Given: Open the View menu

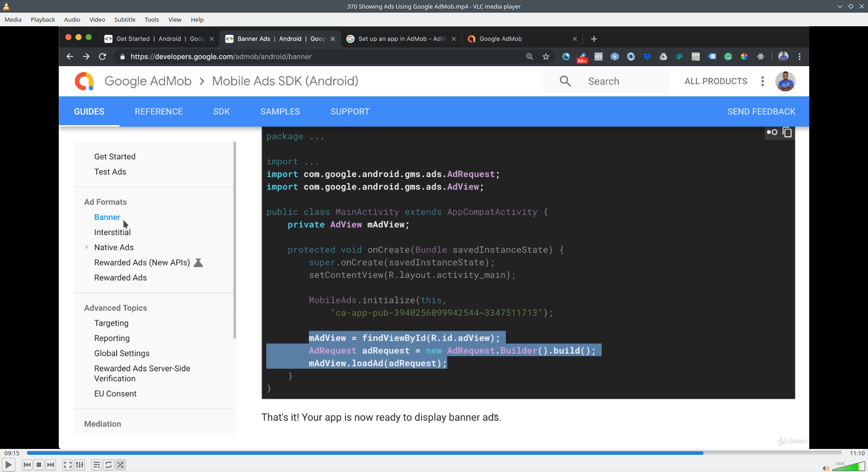Looking at the screenshot, I should click(x=175, y=19).
